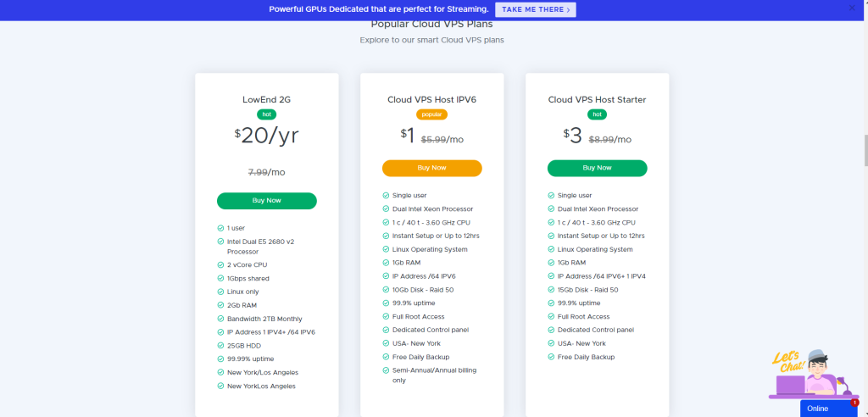868x417 pixels.
Task: Click the check icon beside '1 user'
Action: point(221,228)
